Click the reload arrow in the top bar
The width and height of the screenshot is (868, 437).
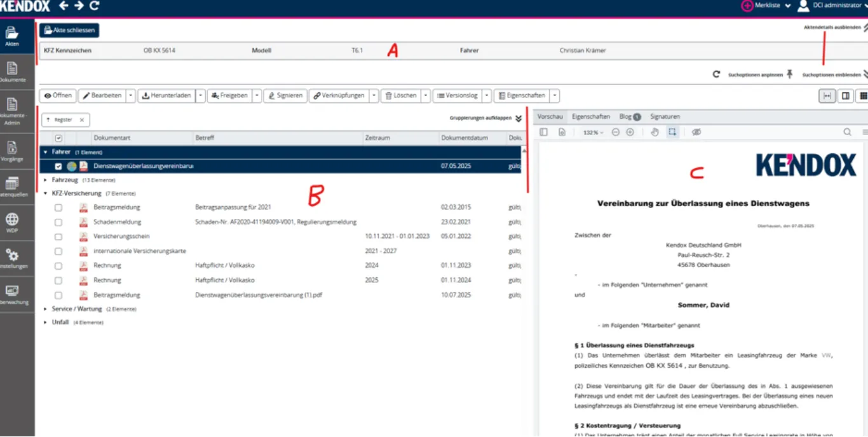[95, 6]
